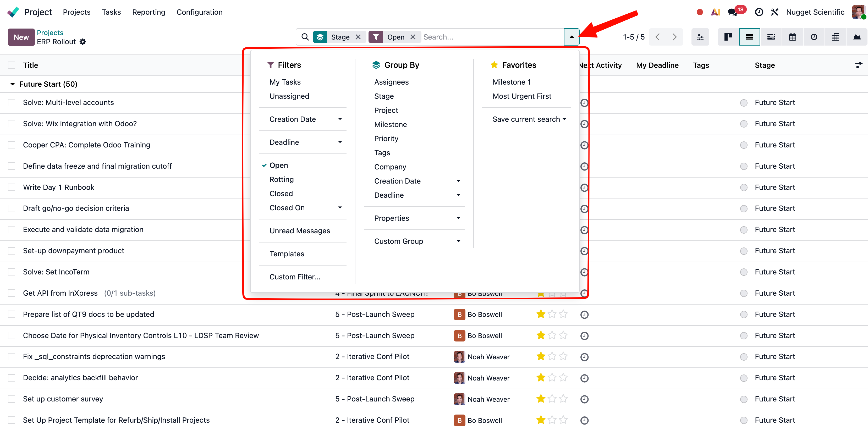Viewport: 868px width, 430px height.
Task: Disable the Open filter
Action: pos(279,165)
